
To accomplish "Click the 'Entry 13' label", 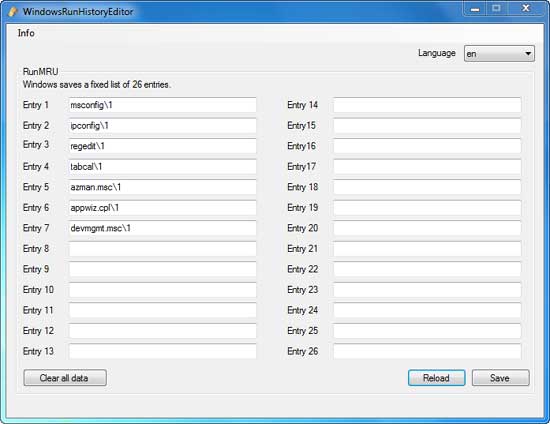I will (x=38, y=351).
